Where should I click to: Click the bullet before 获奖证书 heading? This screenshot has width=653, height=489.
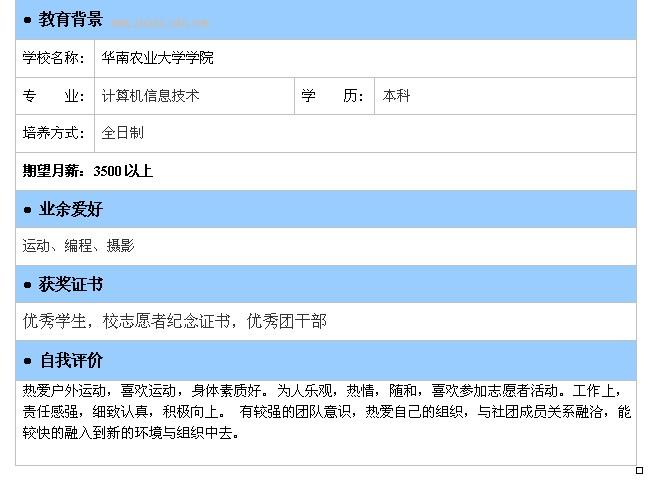[x=28, y=286]
